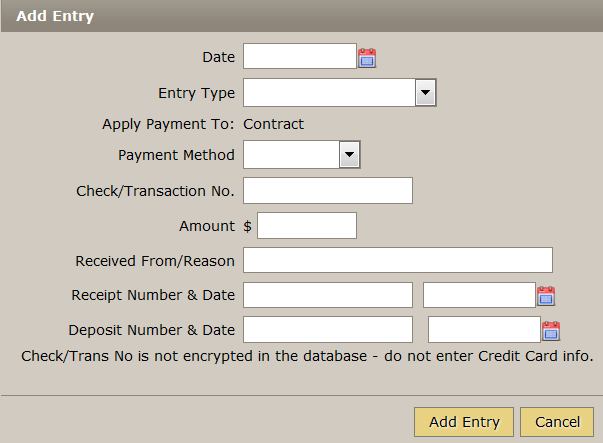Click the Add Entry dialog title bar
This screenshot has width=603, height=443.
pos(302,16)
